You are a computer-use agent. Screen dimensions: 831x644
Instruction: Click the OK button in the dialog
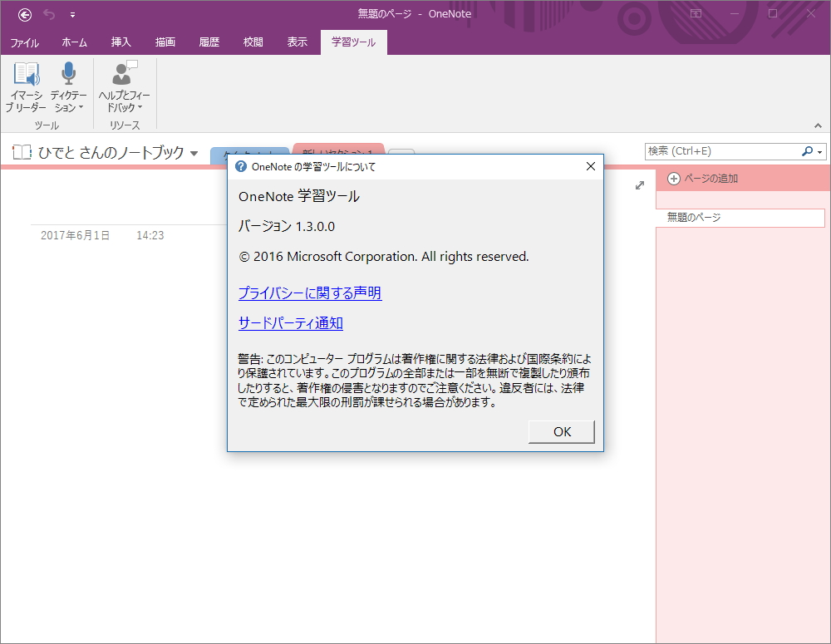click(561, 431)
